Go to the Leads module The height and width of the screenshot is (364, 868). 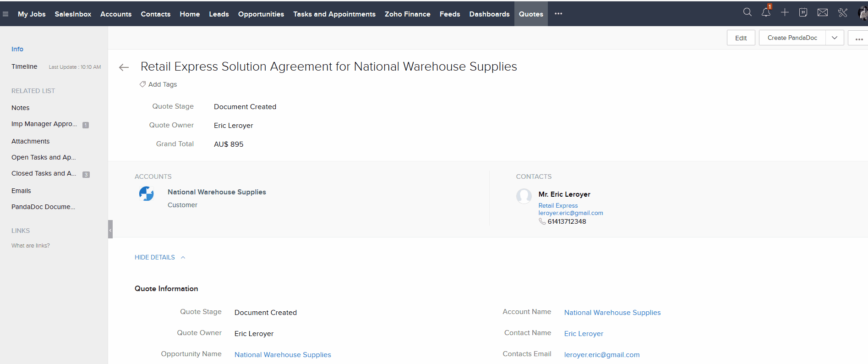219,14
